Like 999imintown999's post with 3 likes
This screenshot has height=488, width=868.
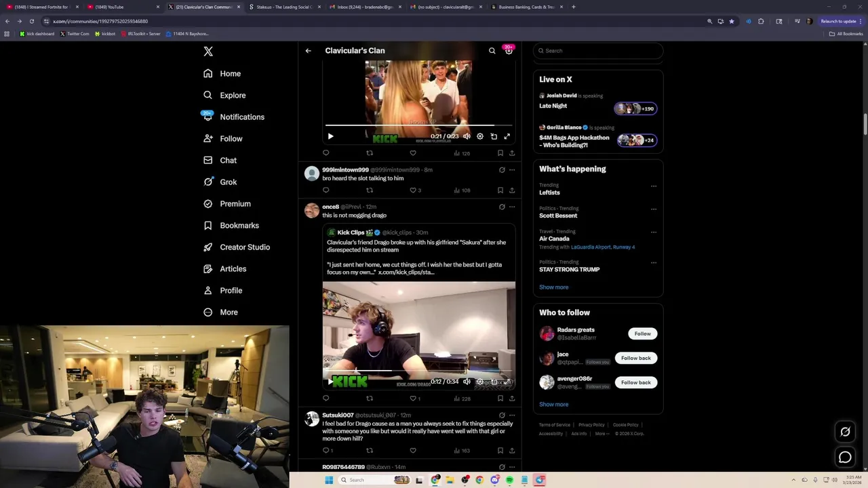point(413,190)
